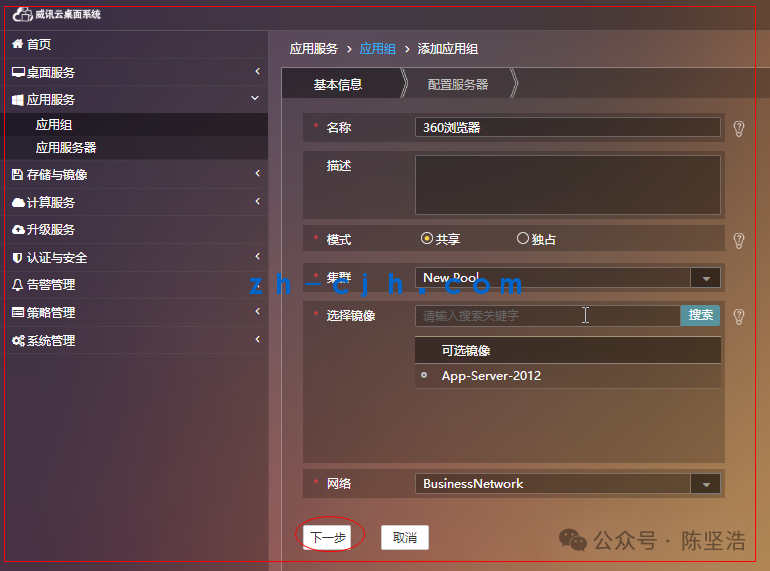
Task: Click the cloud desktop system logo icon
Action: (23, 14)
